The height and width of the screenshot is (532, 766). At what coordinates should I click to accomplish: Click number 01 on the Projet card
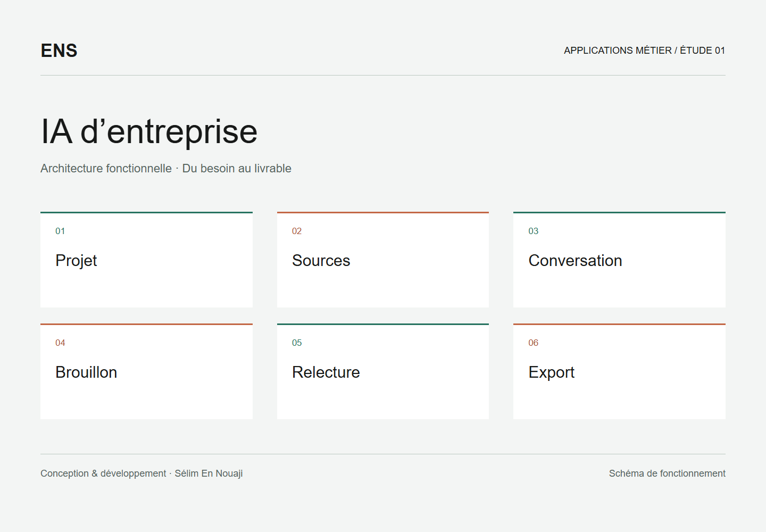click(60, 231)
